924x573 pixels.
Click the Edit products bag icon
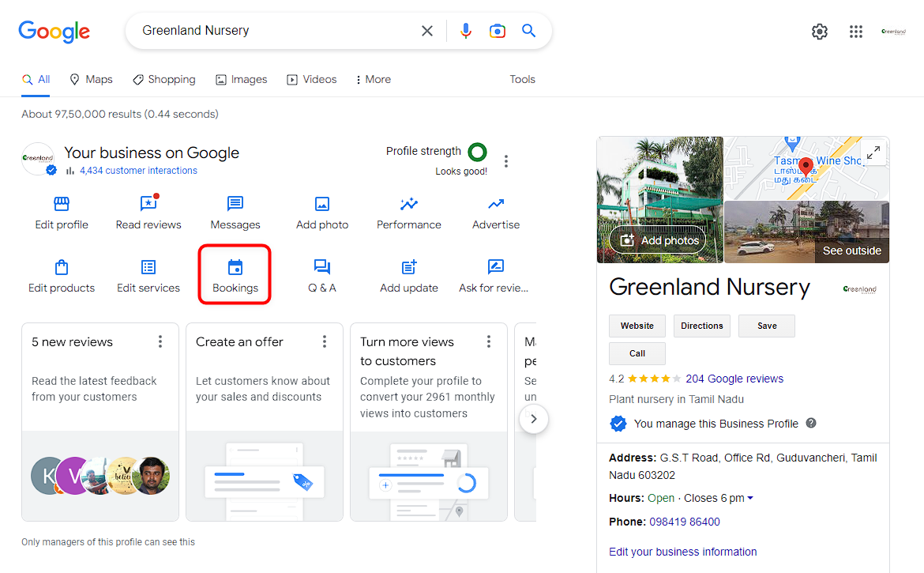(62, 267)
